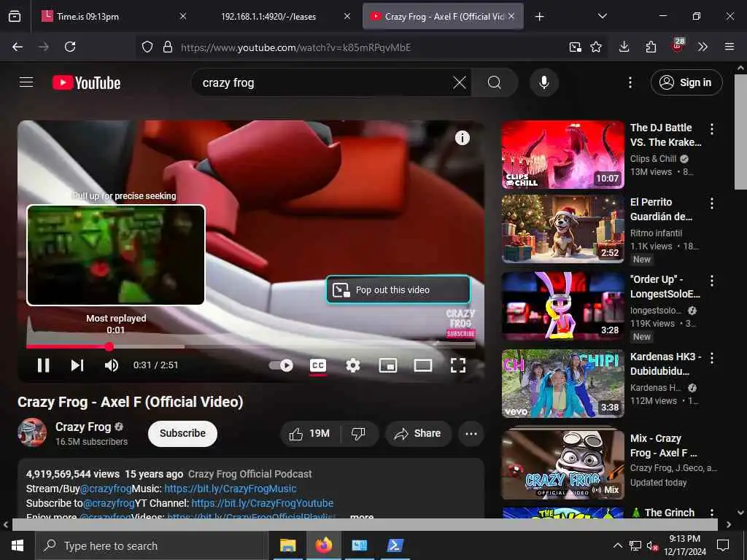Open Firefox application menu

tap(729, 47)
